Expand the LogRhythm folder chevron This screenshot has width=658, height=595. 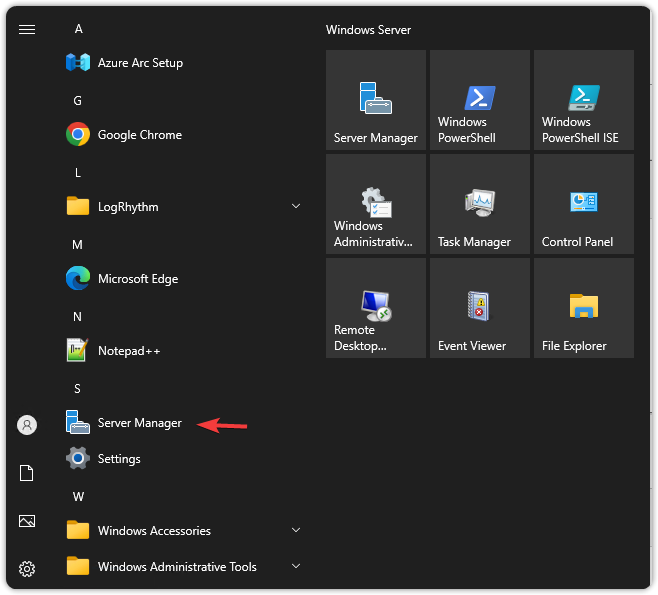pos(295,207)
